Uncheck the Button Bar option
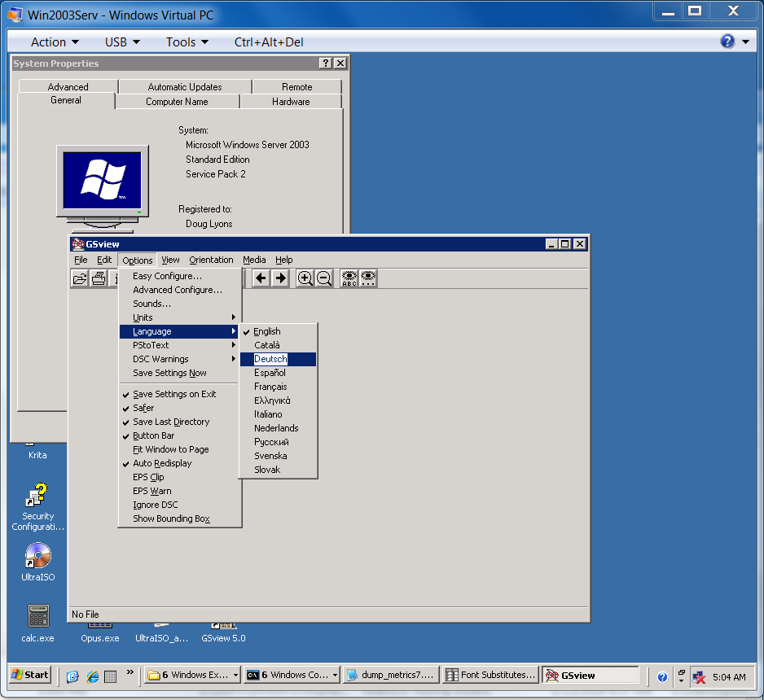This screenshot has width=764, height=700. tap(153, 435)
